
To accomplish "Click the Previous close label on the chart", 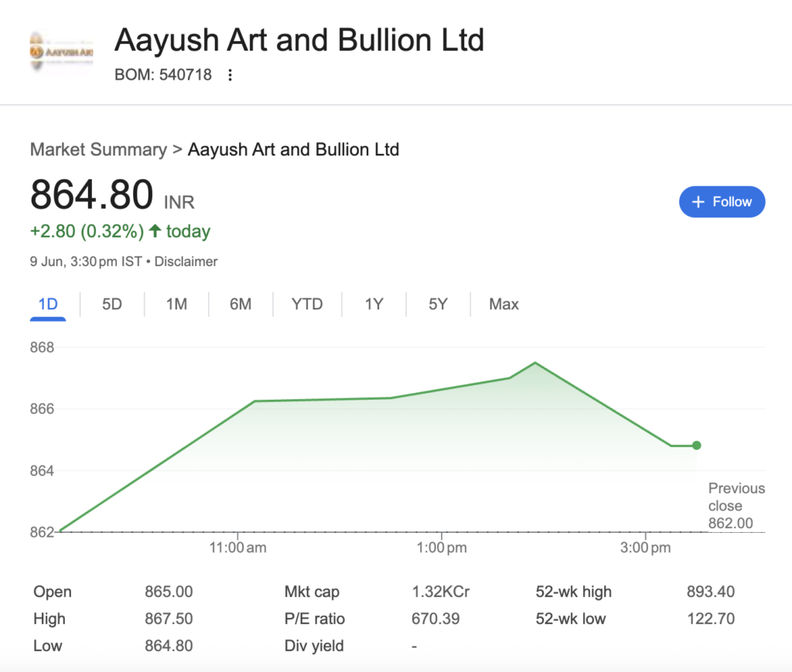I will (x=736, y=497).
